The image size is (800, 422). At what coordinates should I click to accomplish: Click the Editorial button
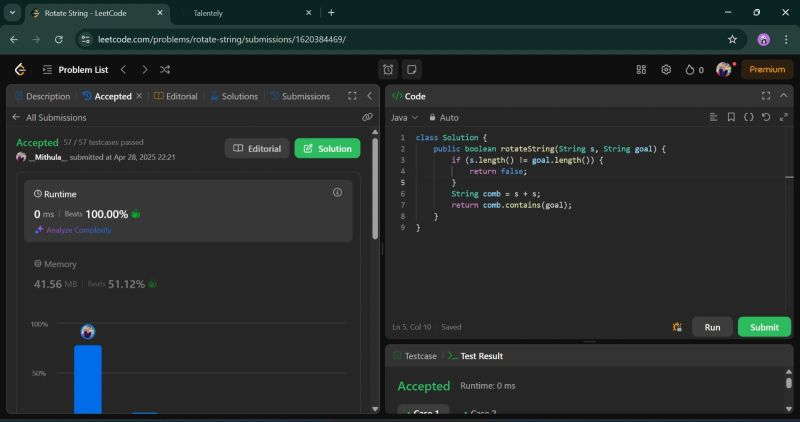[257, 148]
